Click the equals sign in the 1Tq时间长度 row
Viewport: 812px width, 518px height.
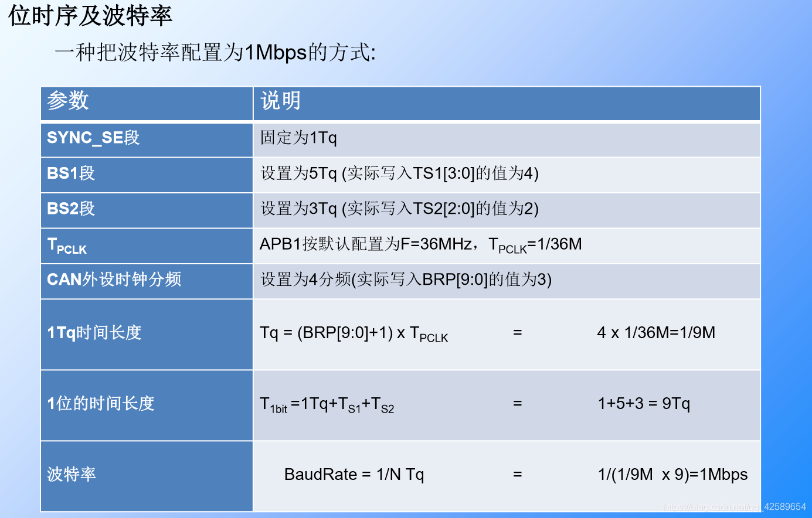pyautogui.click(x=517, y=333)
